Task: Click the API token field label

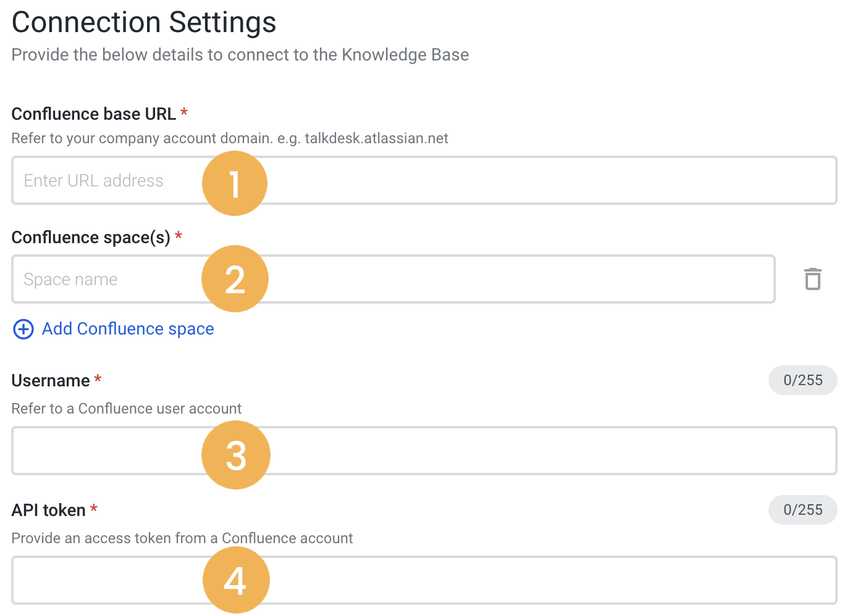Action: point(48,510)
